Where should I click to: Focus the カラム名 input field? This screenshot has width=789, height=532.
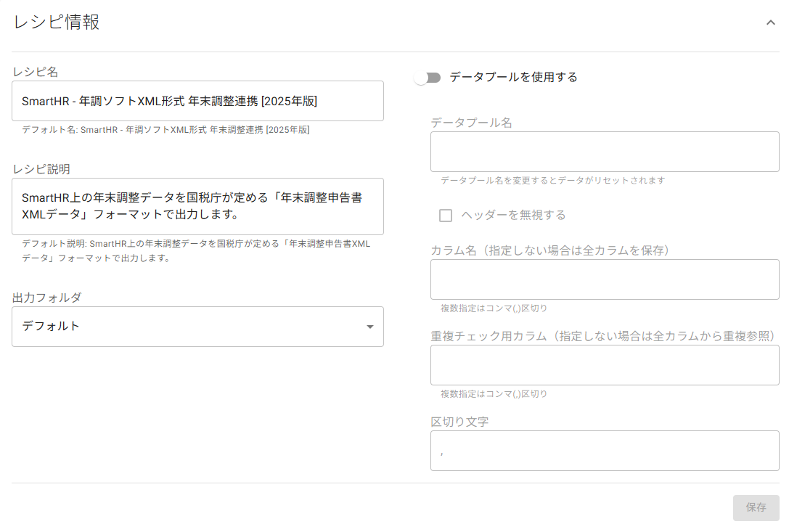605,279
